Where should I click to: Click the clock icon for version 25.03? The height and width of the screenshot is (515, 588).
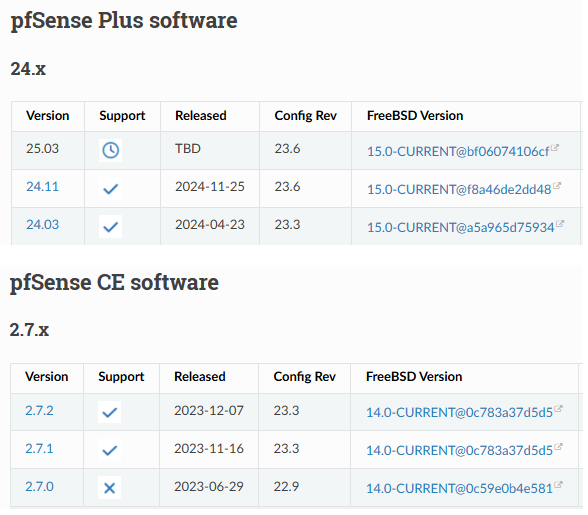[111, 150]
